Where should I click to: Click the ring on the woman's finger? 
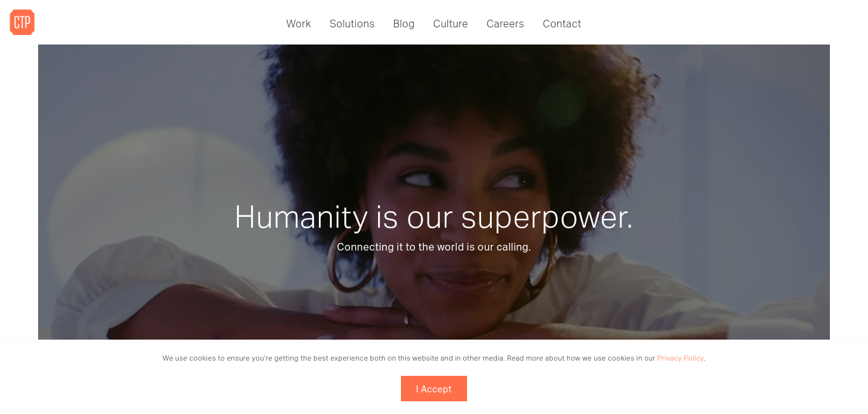[x=406, y=320]
